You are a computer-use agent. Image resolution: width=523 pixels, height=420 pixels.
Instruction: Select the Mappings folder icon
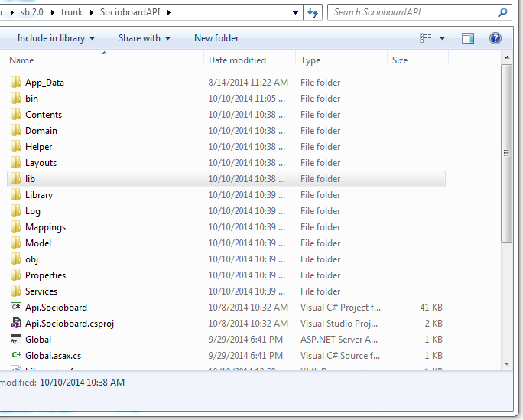point(15,226)
